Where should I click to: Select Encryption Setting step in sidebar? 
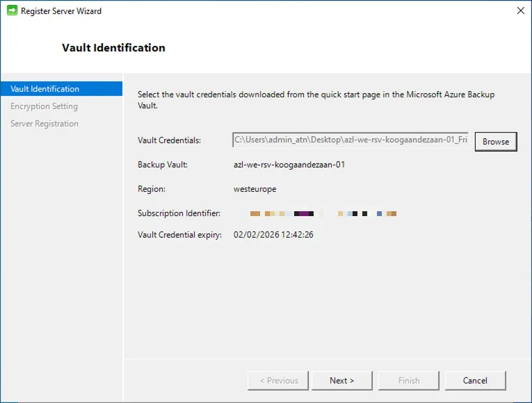pyautogui.click(x=44, y=106)
